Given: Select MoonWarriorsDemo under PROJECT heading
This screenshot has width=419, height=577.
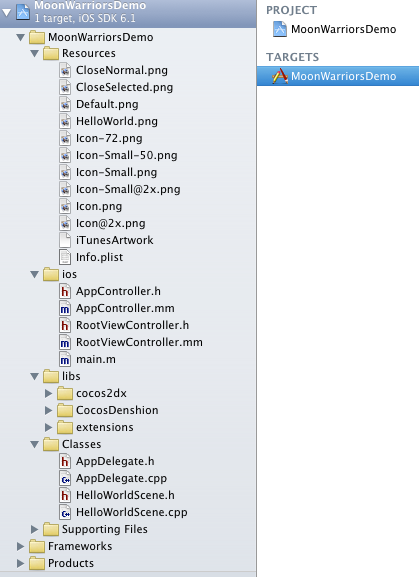Looking at the screenshot, I should pos(344,29).
